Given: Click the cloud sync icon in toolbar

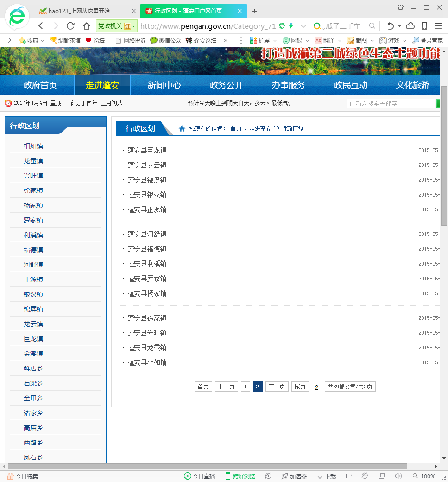Looking at the screenshot, I should tap(410, 26).
